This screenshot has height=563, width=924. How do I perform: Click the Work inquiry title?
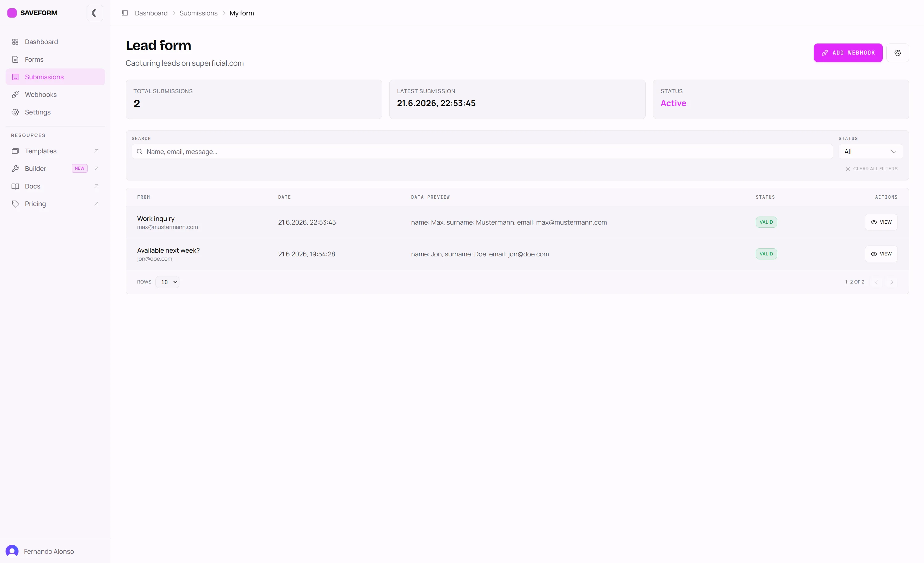(156, 219)
